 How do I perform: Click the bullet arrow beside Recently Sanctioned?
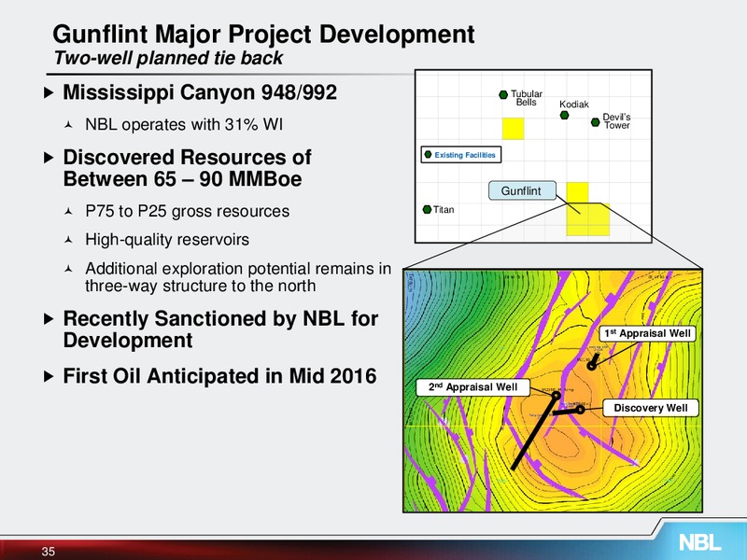tap(49, 319)
